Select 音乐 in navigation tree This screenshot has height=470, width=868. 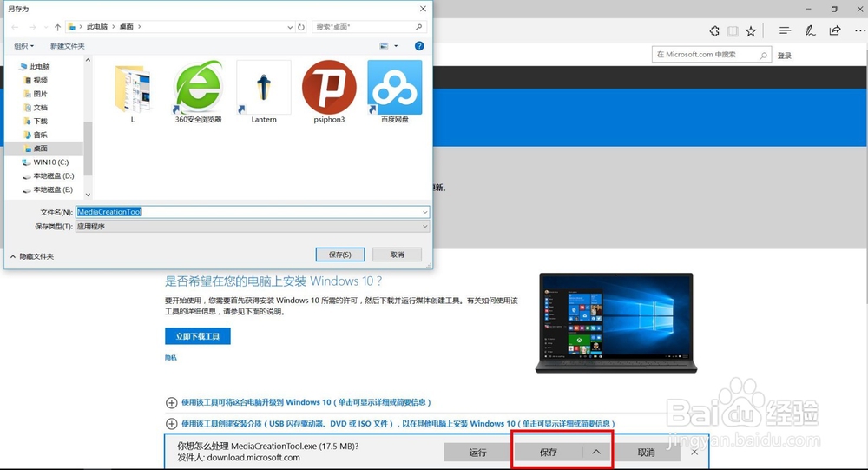tap(36, 135)
